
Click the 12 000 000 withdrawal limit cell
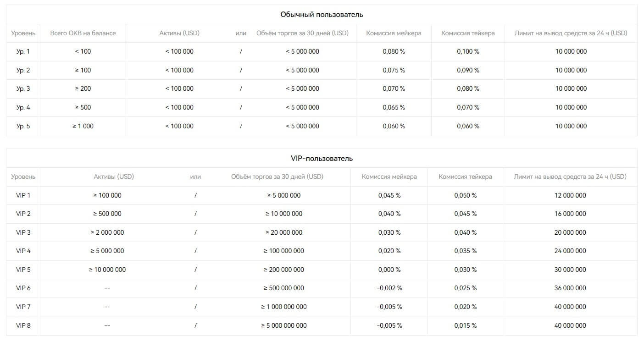click(570, 195)
